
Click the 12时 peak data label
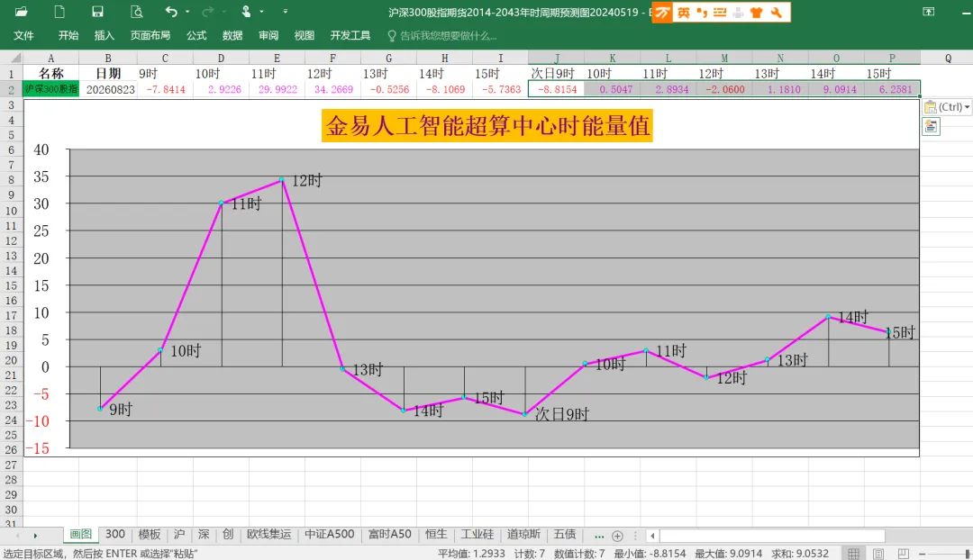(x=307, y=180)
